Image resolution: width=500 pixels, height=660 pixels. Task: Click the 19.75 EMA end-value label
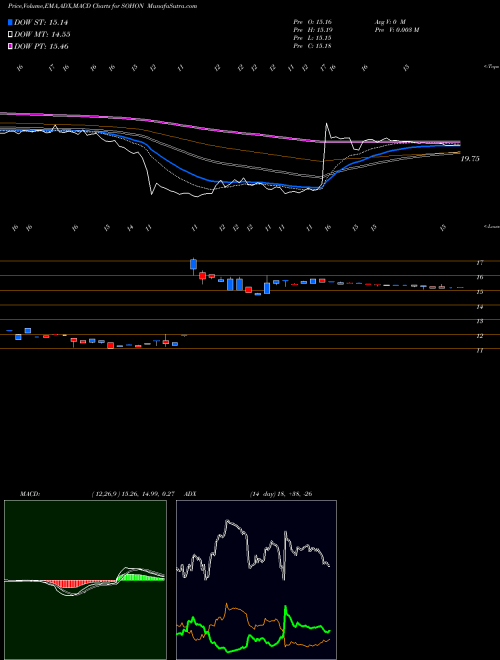point(470,159)
